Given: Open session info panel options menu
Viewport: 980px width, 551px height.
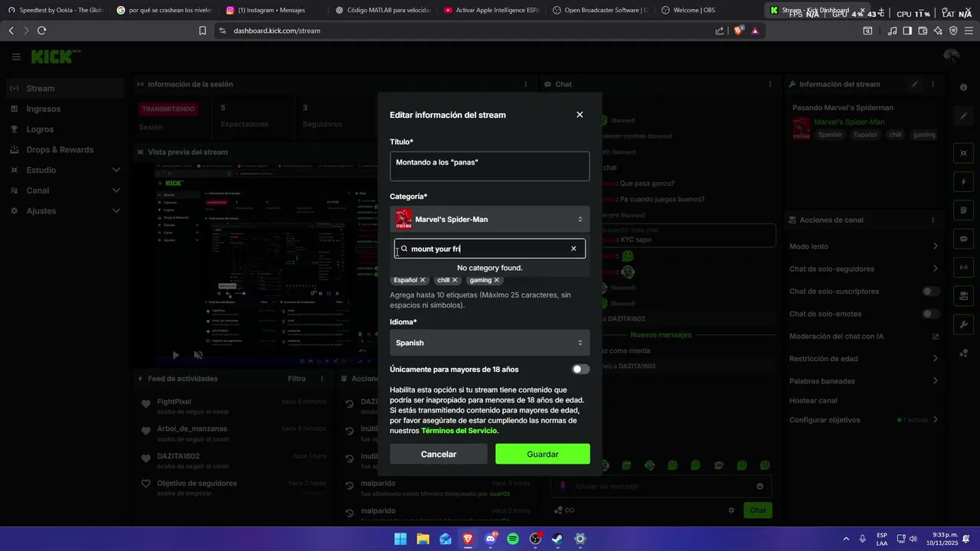Looking at the screenshot, I should coord(525,84).
